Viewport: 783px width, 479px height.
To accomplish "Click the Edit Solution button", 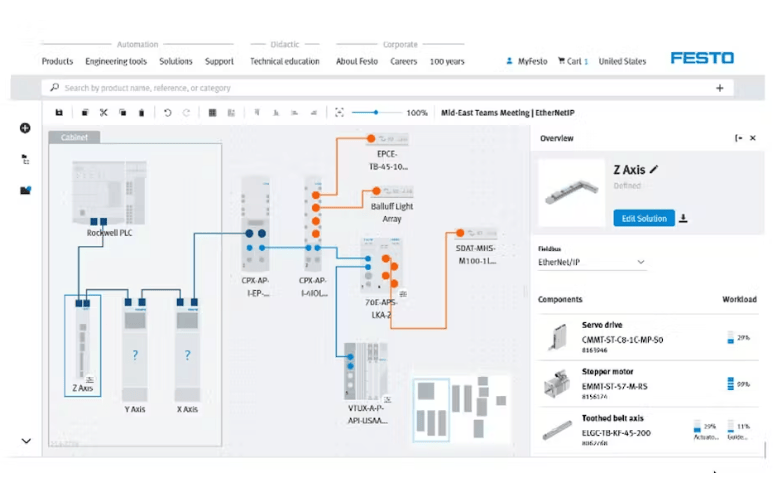I will pyautogui.click(x=643, y=218).
